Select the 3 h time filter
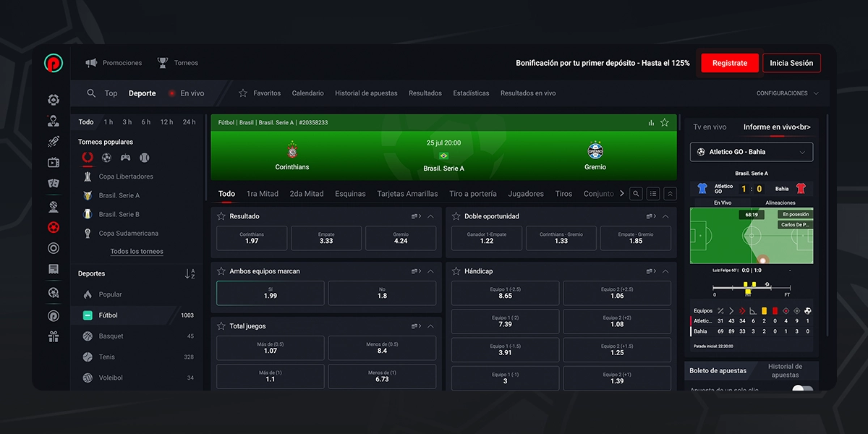Viewport: 868px width, 434px height. point(127,122)
